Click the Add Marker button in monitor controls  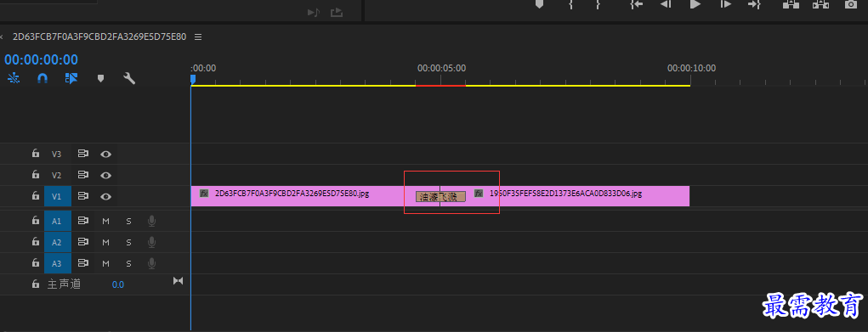click(539, 4)
